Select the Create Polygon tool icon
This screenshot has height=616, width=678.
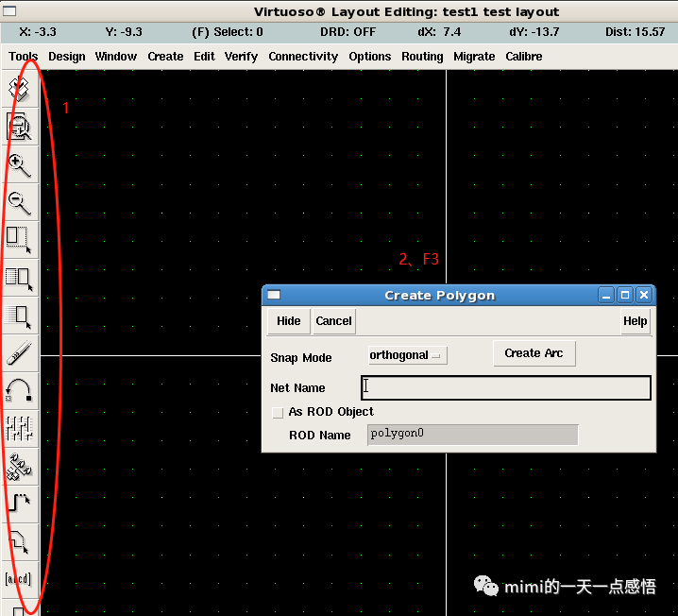coord(19,542)
